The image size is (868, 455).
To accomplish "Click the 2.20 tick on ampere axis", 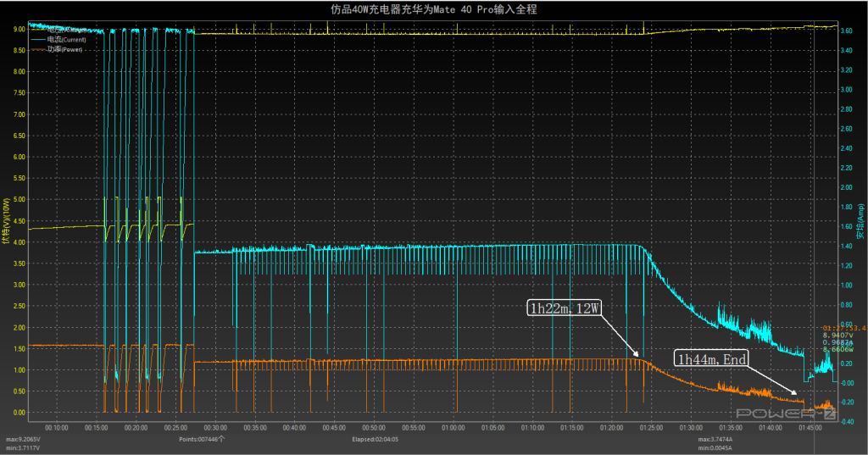I will point(847,168).
